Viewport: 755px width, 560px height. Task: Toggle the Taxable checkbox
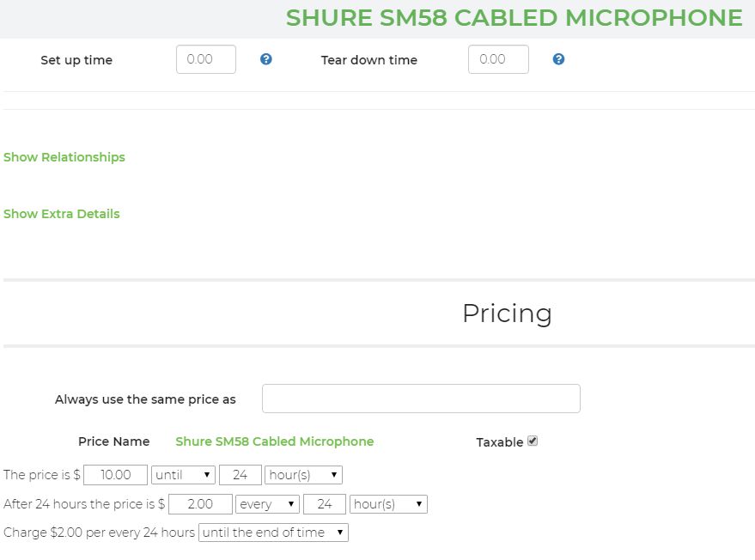coord(533,441)
